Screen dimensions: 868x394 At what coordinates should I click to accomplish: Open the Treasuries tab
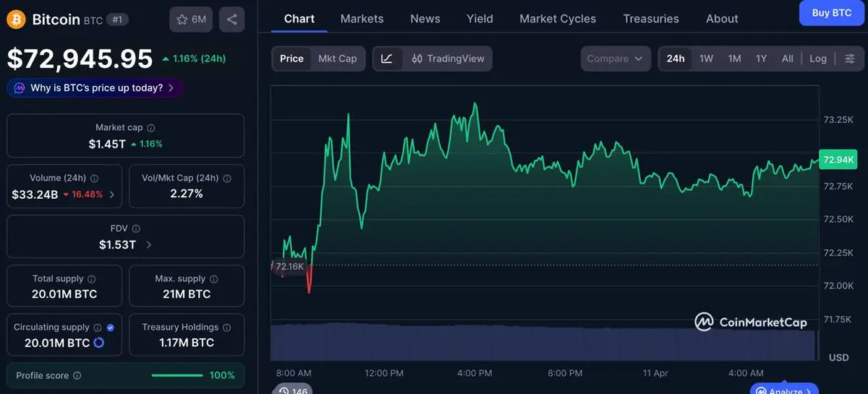[651, 19]
